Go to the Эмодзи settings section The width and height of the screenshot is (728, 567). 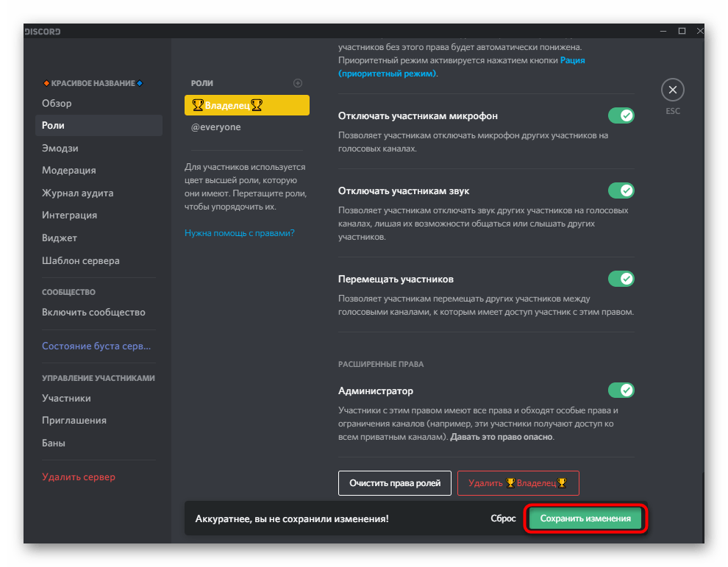pyautogui.click(x=60, y=148)
